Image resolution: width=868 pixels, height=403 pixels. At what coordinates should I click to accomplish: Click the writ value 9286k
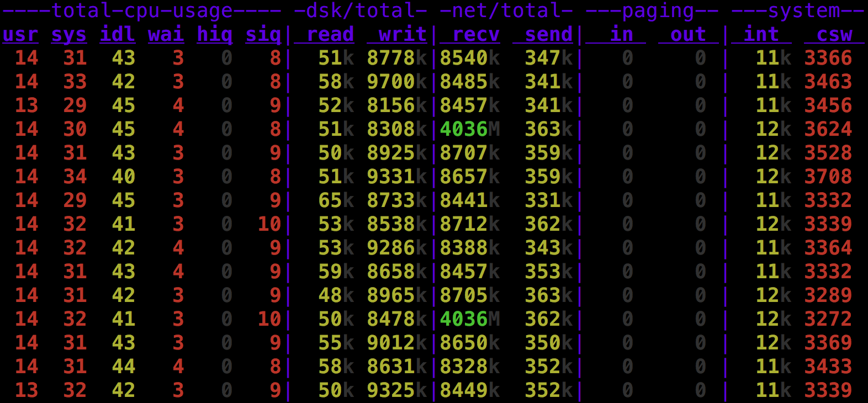[x=397, y=248]
